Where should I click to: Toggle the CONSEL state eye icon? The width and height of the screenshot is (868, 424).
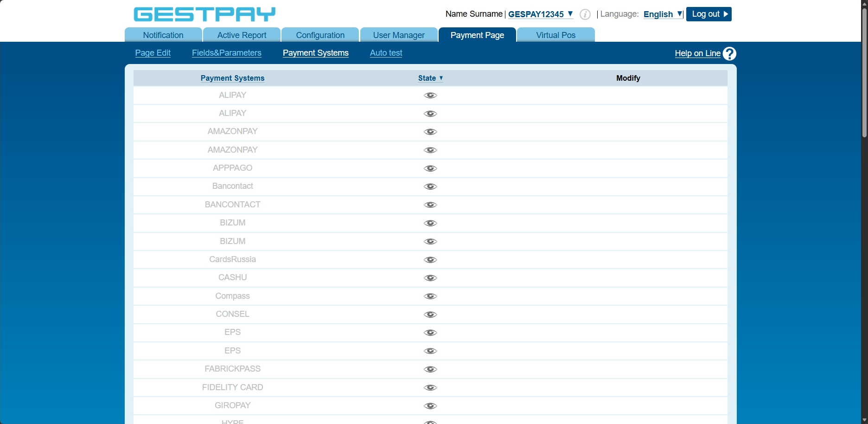pyautogui.click(x=430, y=315)
